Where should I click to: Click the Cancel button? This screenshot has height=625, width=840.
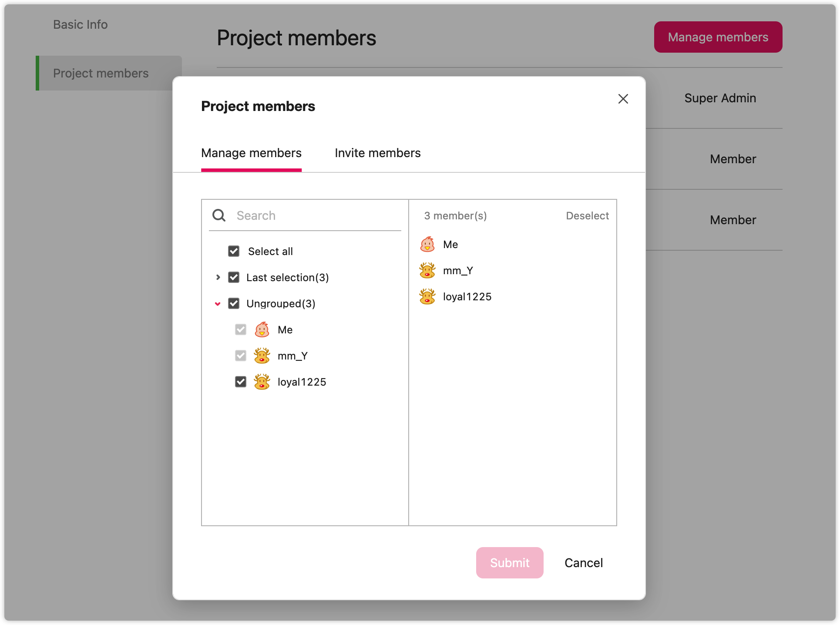[584, 563]
